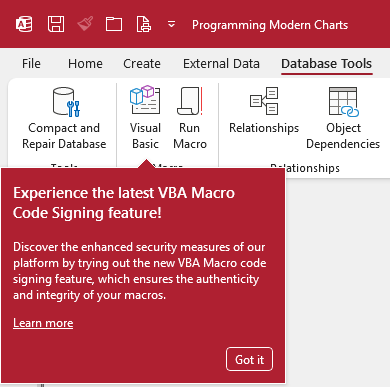This screenshot has height=387, width=390.
Task: Dismiss the callout with Got it
Action: (249, 359)
